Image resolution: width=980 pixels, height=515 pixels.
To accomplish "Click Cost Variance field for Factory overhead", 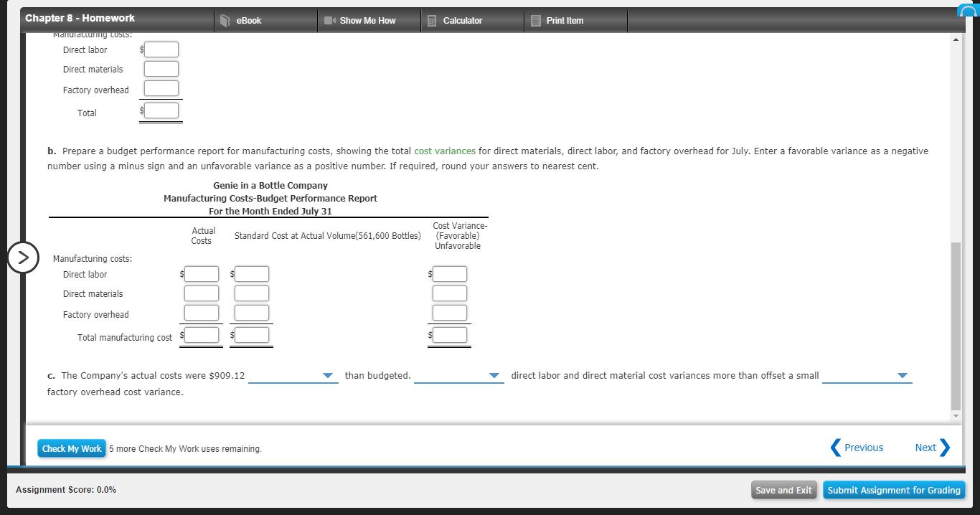I will click(450, 313).
